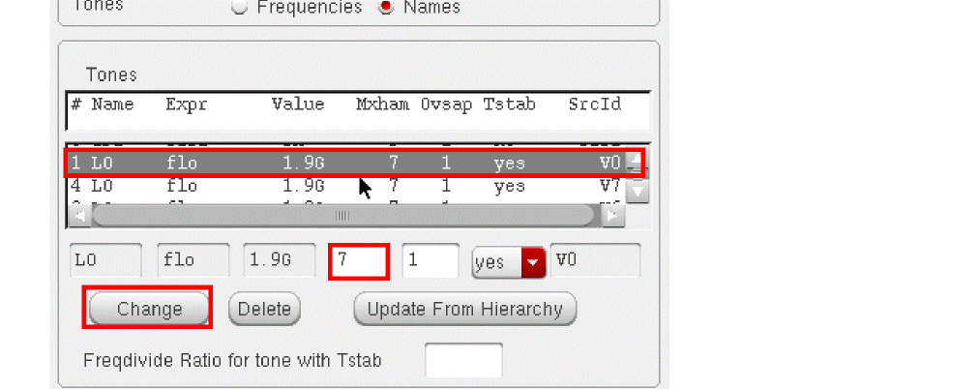The image size is (980, 390).
Task: Click the Value field showing 1.9G
Action: click(278, 261)
